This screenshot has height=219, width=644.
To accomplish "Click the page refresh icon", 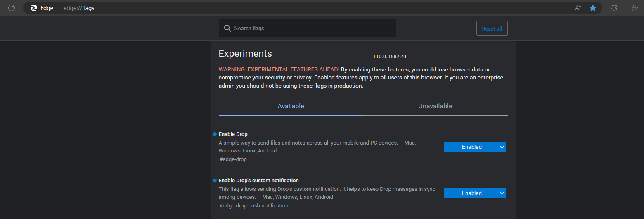I will (x=12, y=8).
